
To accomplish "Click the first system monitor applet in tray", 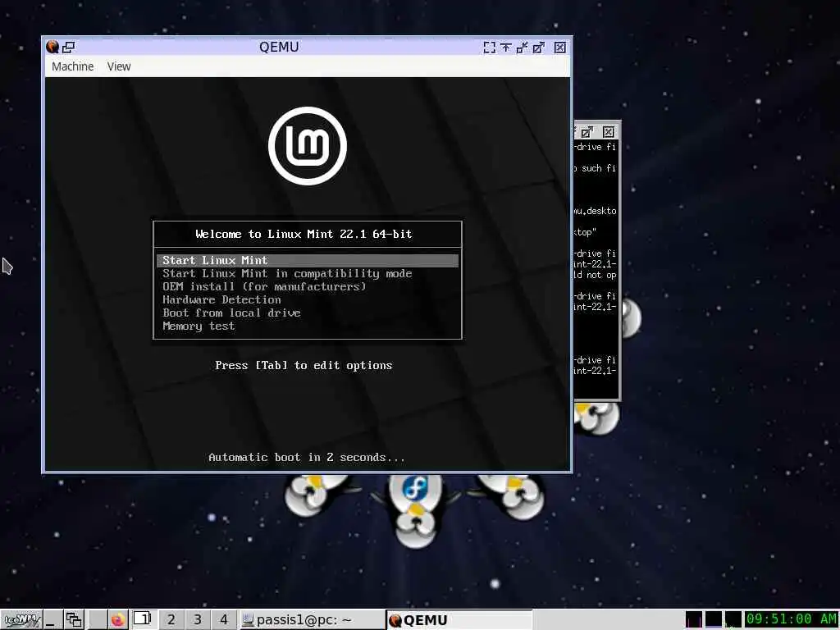I will (x=694, y=620).
